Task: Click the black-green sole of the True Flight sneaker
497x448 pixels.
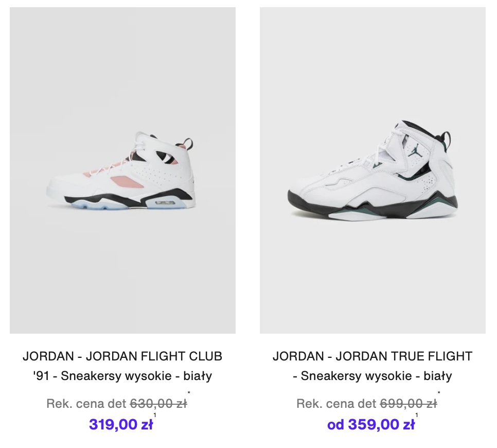Action: [x=360, y=209]
